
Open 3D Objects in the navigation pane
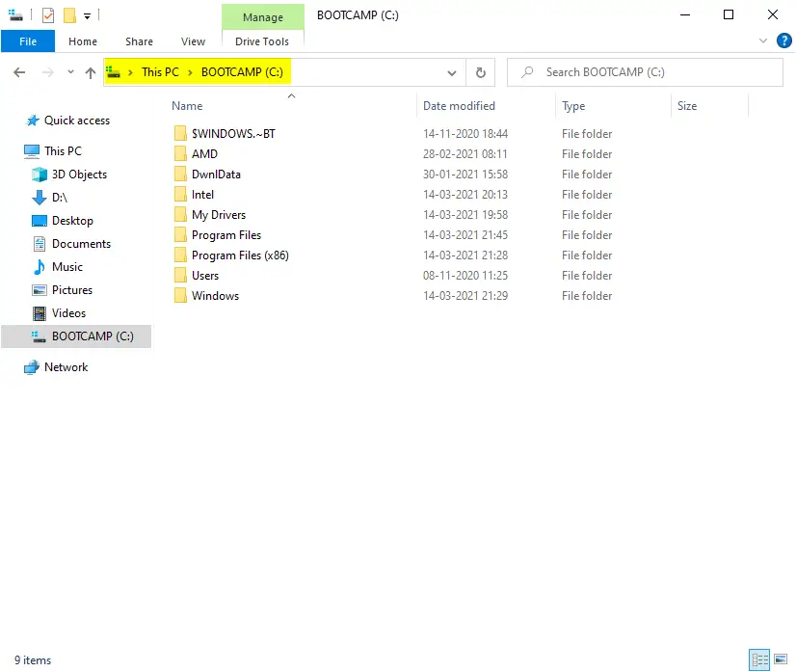pyautogui.click(x=80, y=175)
